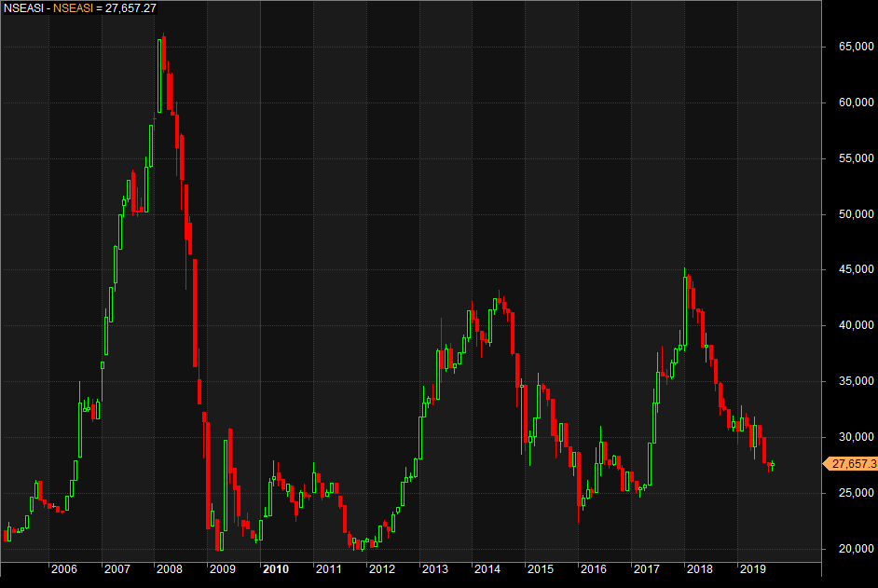Click the 2016 year label on time axis
This screenshot has width=878, height=588.
[x=594, y=569]
